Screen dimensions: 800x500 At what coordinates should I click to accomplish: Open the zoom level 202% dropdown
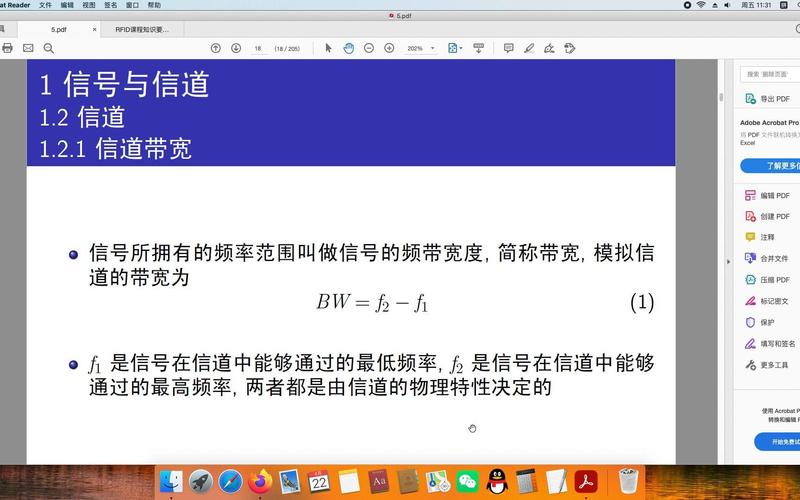[420, 48]
